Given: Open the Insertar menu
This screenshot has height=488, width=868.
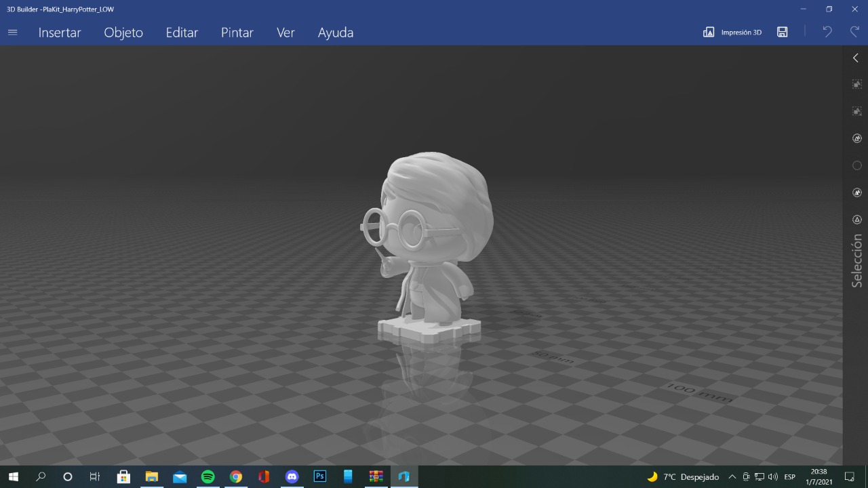Looking at the screenshot, I should (x=60, y=33).
